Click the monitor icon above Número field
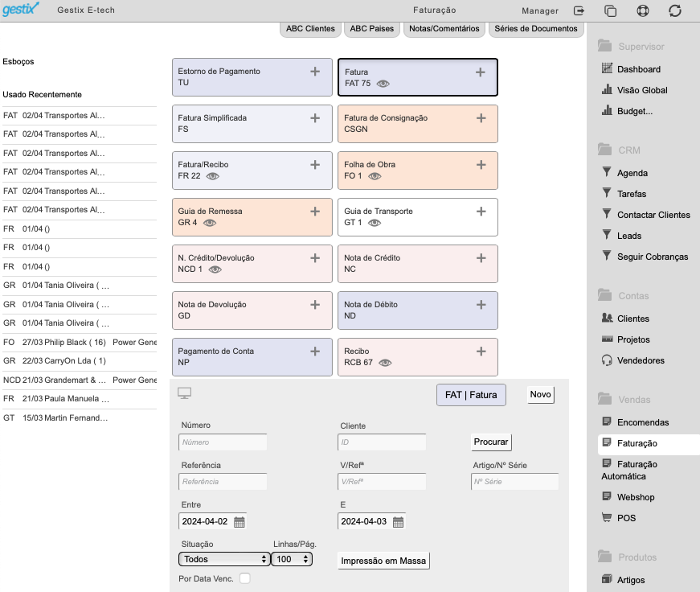700x592 pixels. [x=184, y=393]
